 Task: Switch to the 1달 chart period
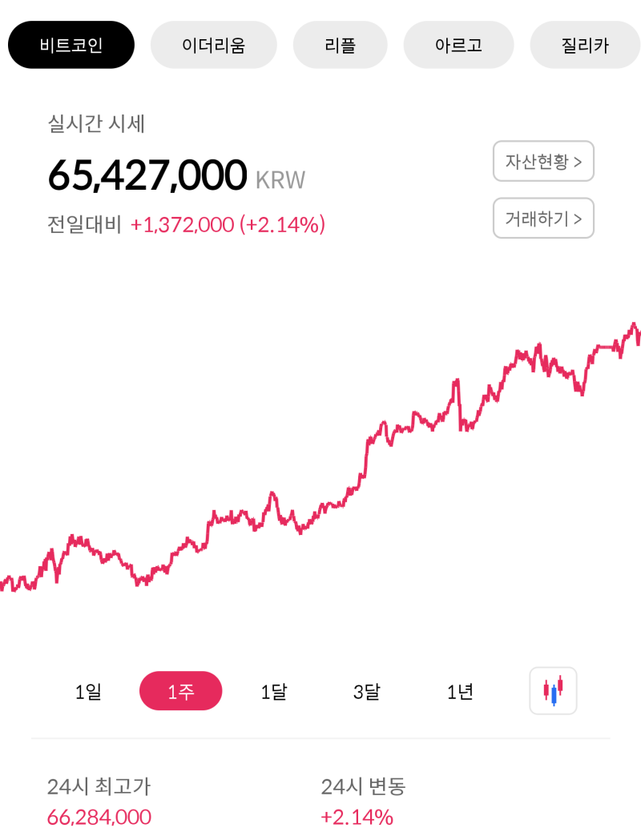click(x=273, y=690)
